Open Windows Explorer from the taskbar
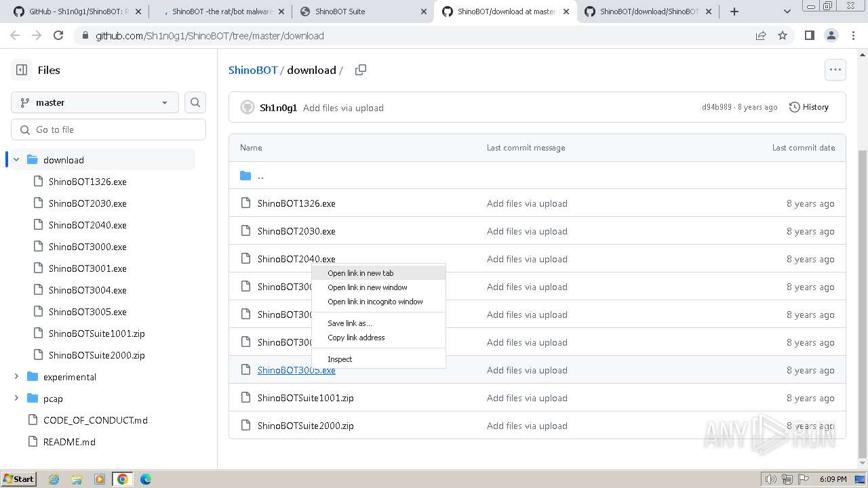The width and height of the screenshot is (868, 488). tap(77, 479)
